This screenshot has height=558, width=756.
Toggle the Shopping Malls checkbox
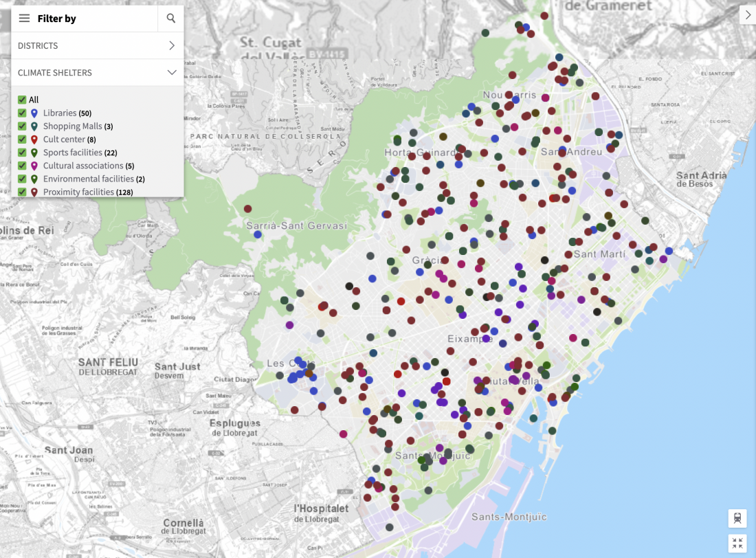click(22, 126)
